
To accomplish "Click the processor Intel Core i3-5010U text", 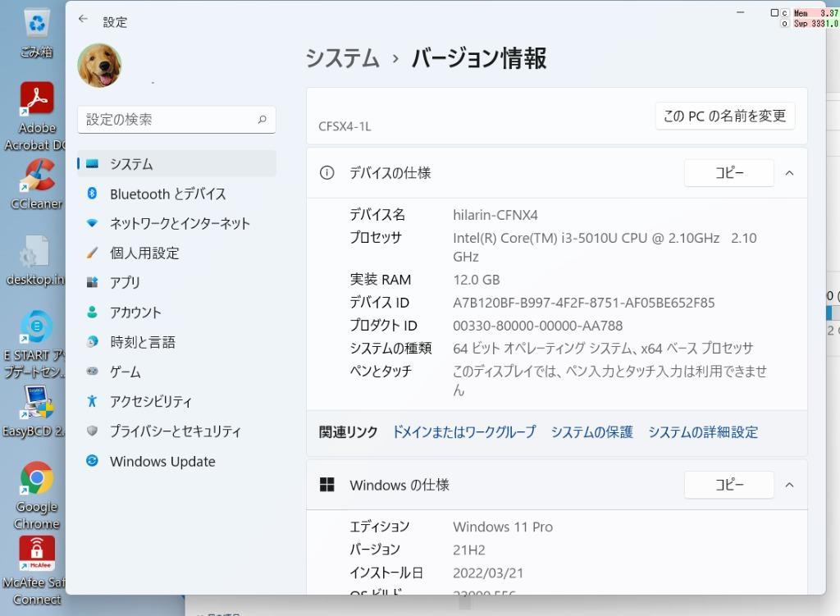I will [x=605, y=247].
